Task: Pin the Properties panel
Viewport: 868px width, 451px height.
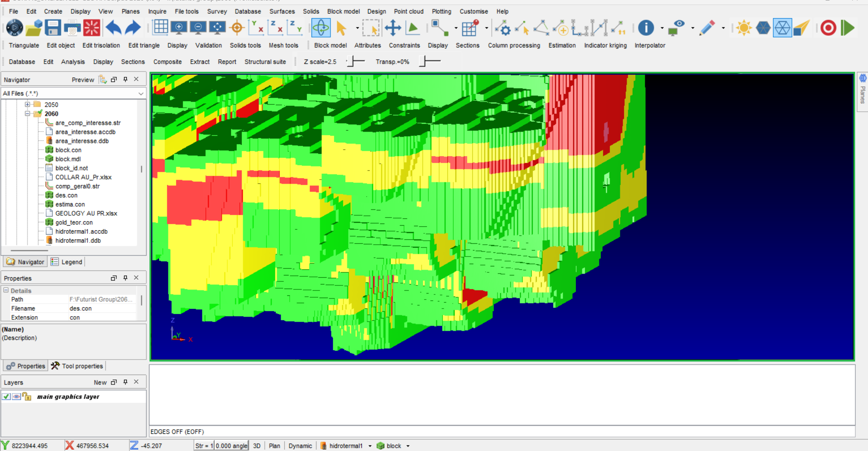Action: click(125, 278)
